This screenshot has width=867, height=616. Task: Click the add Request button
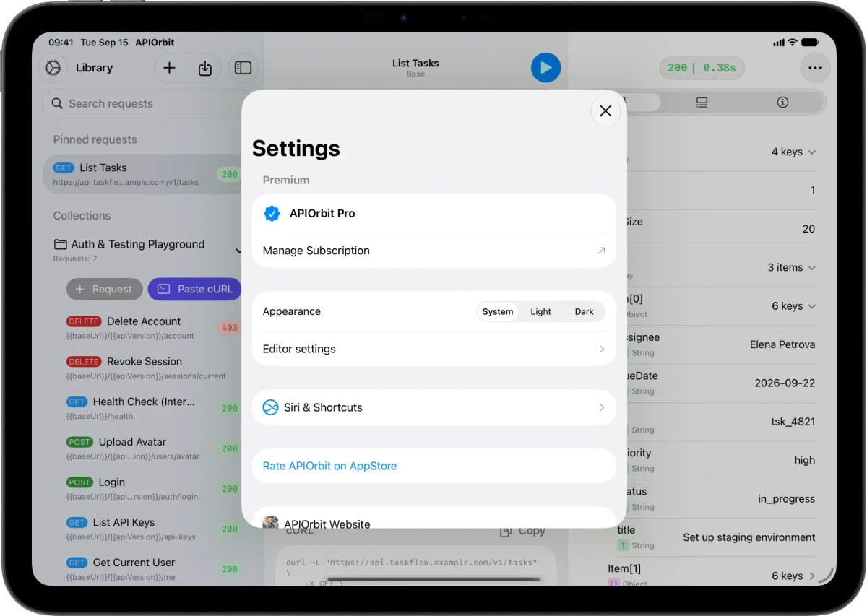click(x=105, y=289)
